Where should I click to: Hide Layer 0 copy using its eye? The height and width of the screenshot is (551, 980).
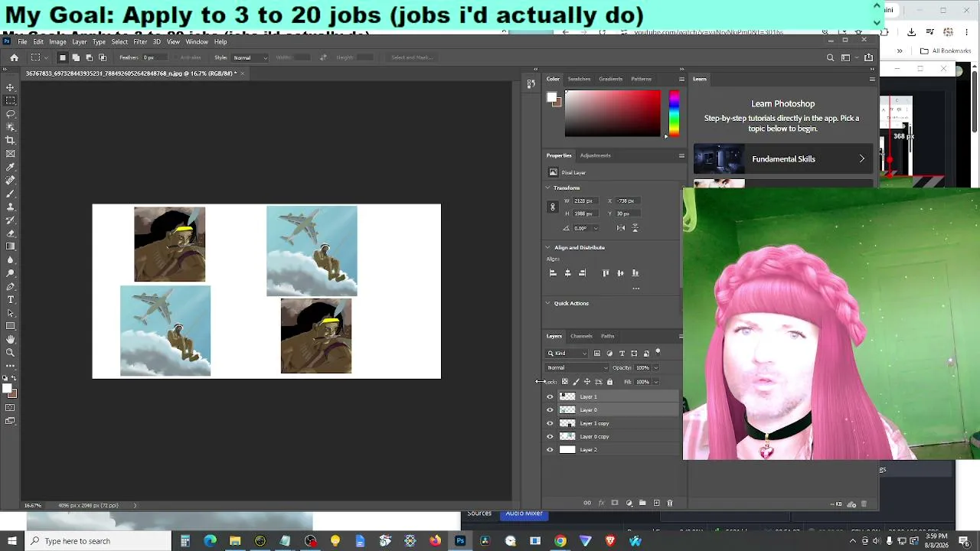[x=550, y=436]
